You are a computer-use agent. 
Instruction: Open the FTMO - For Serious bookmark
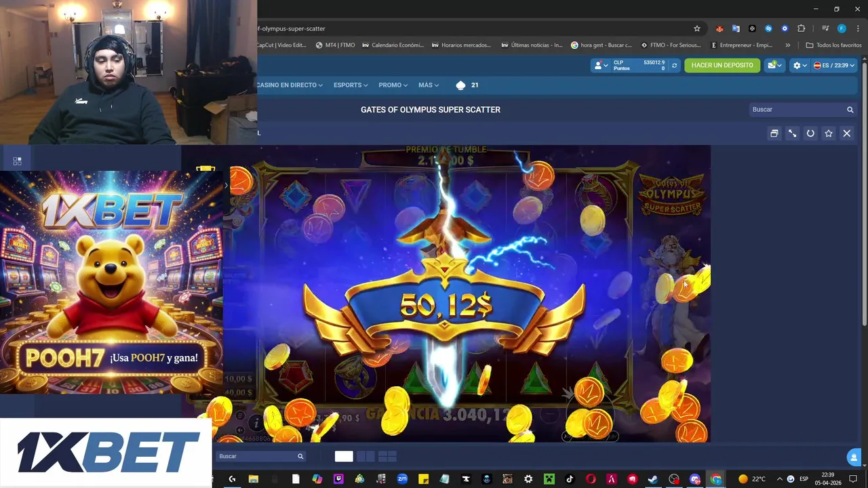click(671, 45)
